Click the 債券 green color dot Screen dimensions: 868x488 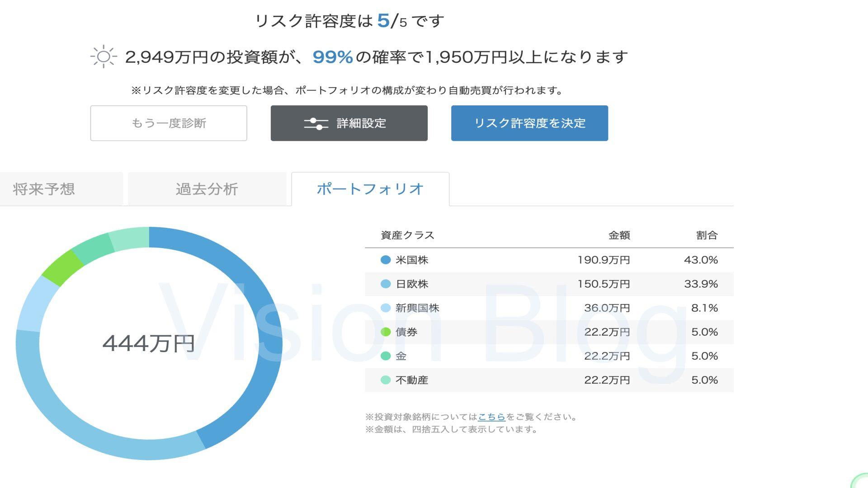(x=386, y=332)
